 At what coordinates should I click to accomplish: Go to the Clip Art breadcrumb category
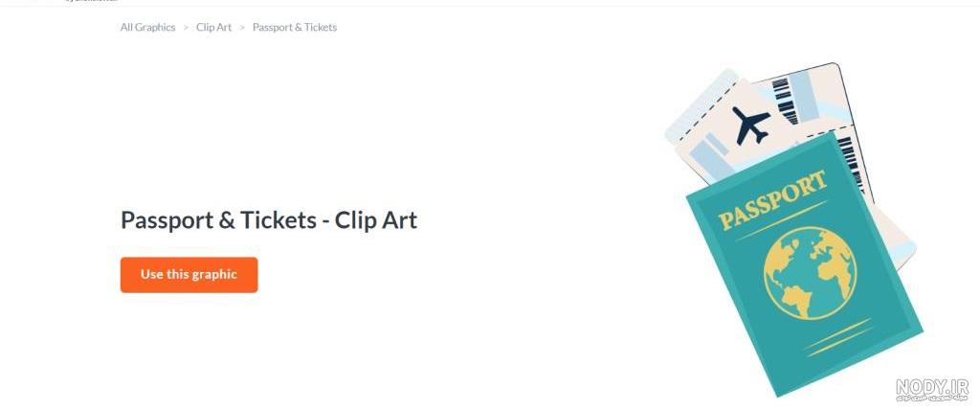pyautogui.click(x=213, y=28)
